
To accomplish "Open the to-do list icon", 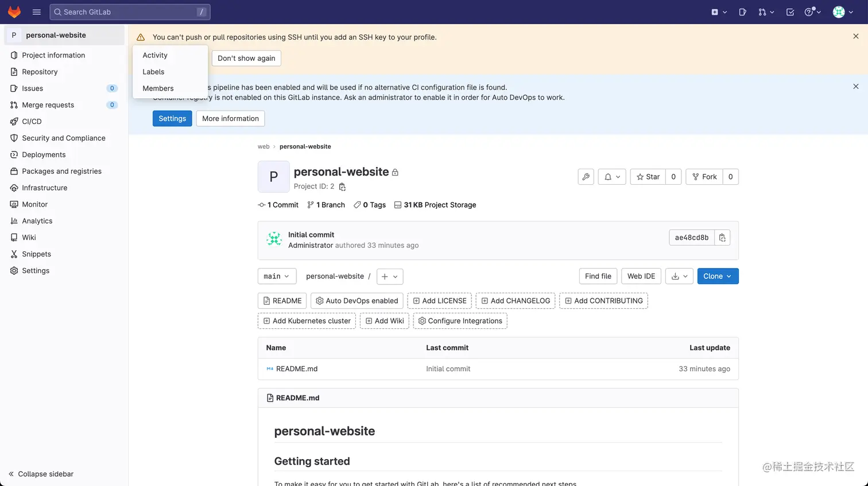I will tap(790, 12).
